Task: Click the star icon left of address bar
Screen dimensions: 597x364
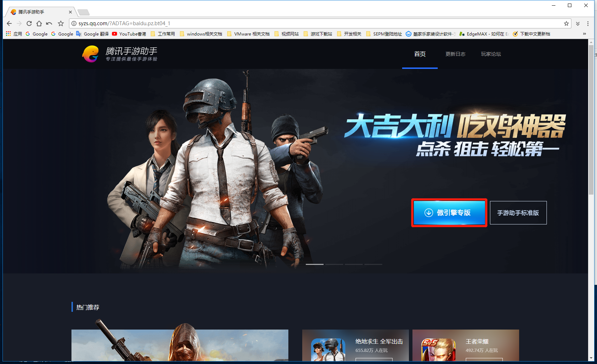Action: coord(61,23)
